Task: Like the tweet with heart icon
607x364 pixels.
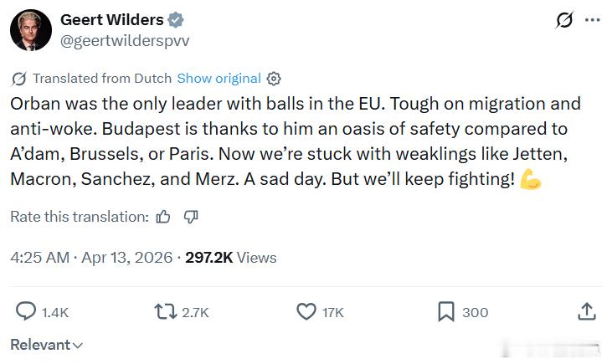Action: coord(306,312)
